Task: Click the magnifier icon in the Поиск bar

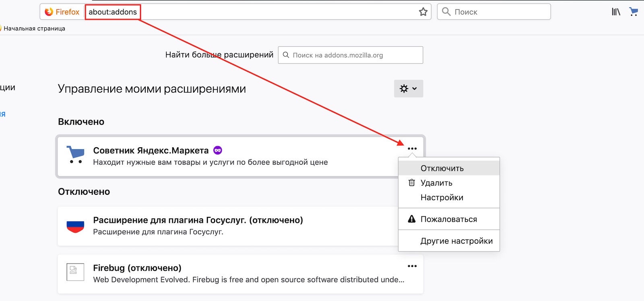Action: click(x=446, y=12)
